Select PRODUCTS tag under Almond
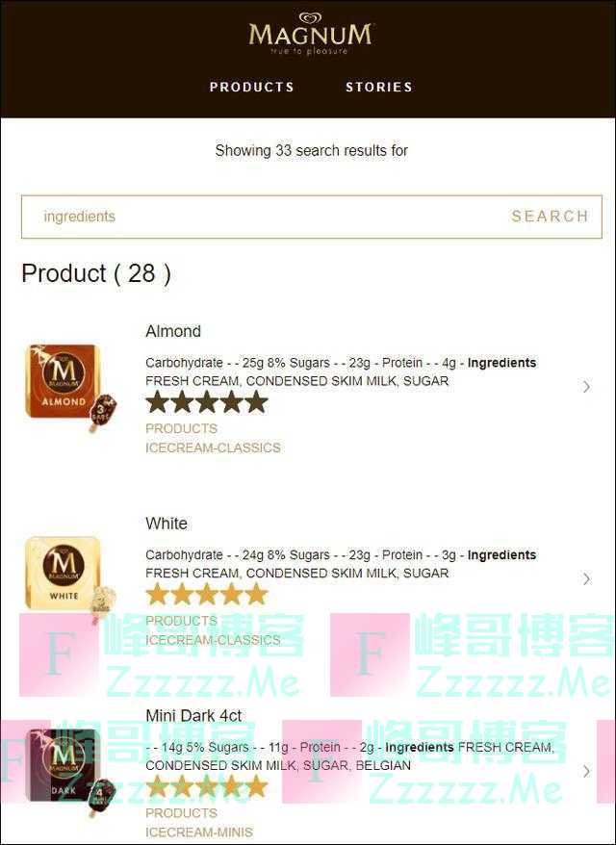The image size is (616, 845). coord(181,428)
